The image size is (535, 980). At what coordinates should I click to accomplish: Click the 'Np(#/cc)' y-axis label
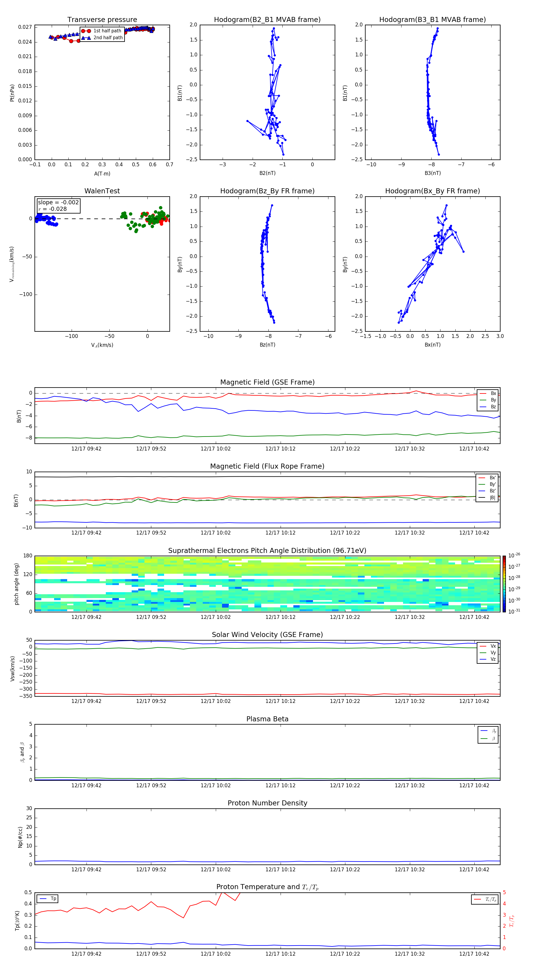[x=20, y=837]
